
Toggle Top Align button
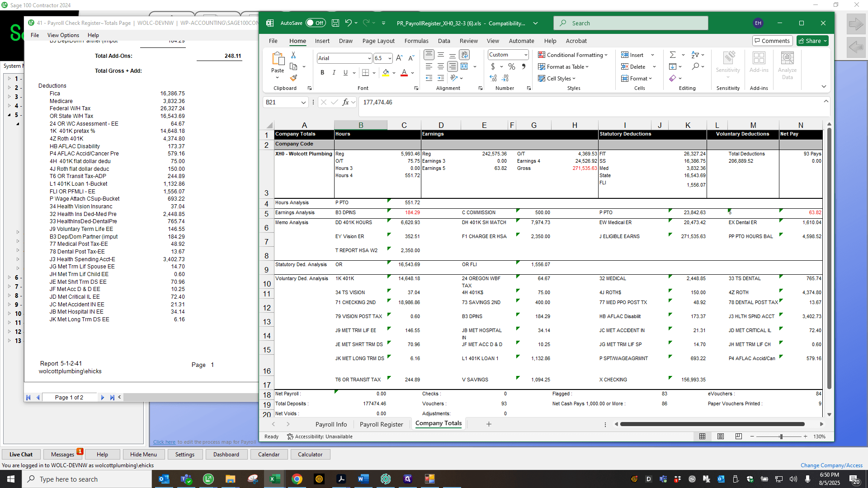click(429, 55)
